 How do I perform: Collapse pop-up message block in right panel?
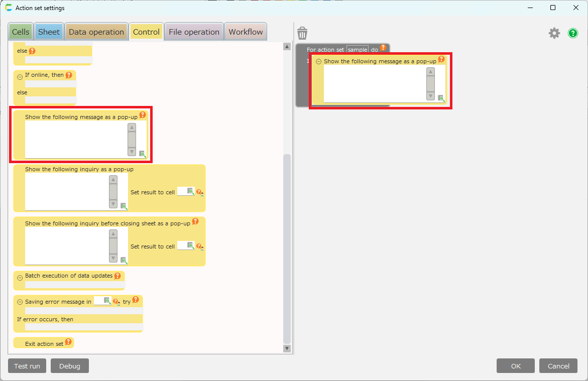click(x=318, y=62)
